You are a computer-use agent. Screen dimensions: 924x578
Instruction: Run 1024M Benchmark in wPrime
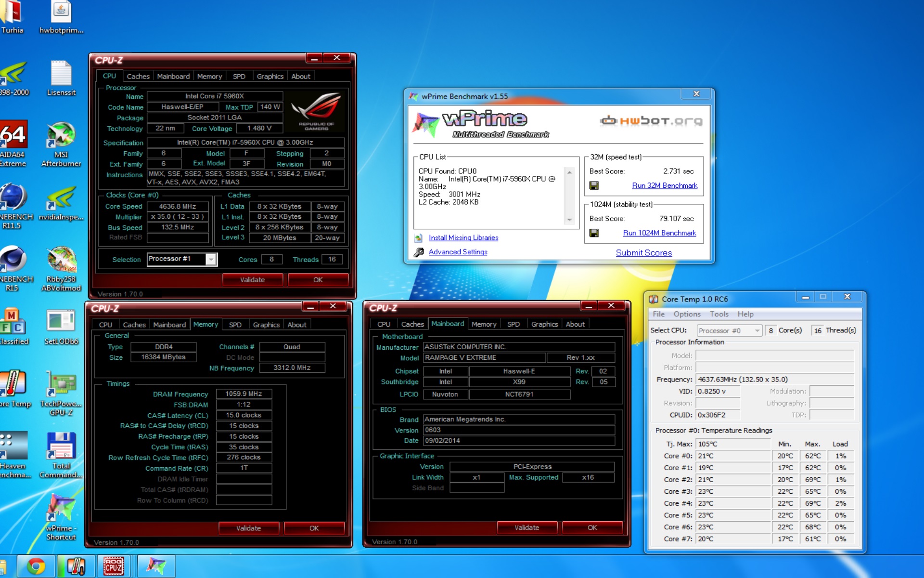click(659, 233)
